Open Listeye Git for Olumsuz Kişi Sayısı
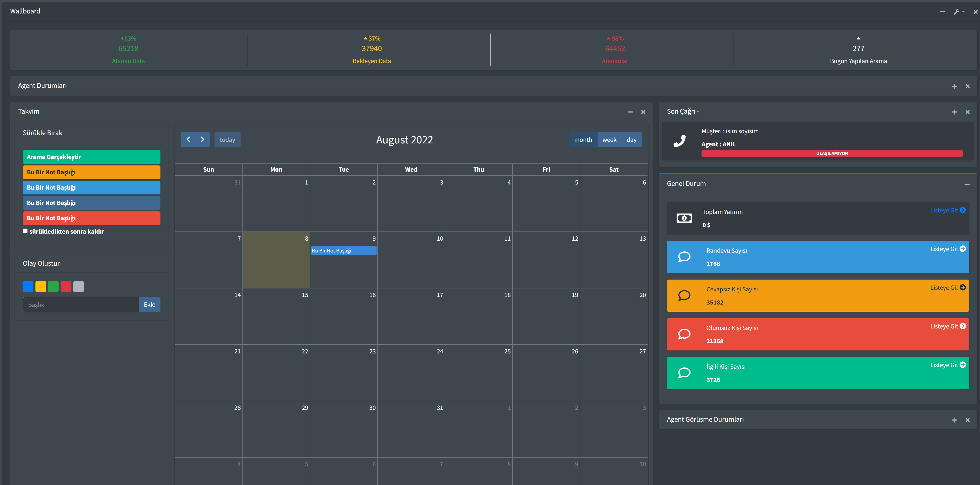980x485 pixels. (948, 327)
